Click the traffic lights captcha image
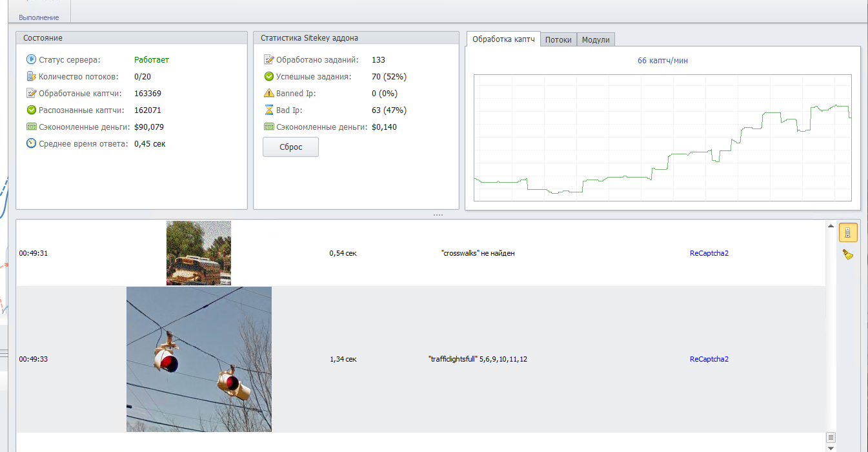Screen dimensions: 868x452 199,359
